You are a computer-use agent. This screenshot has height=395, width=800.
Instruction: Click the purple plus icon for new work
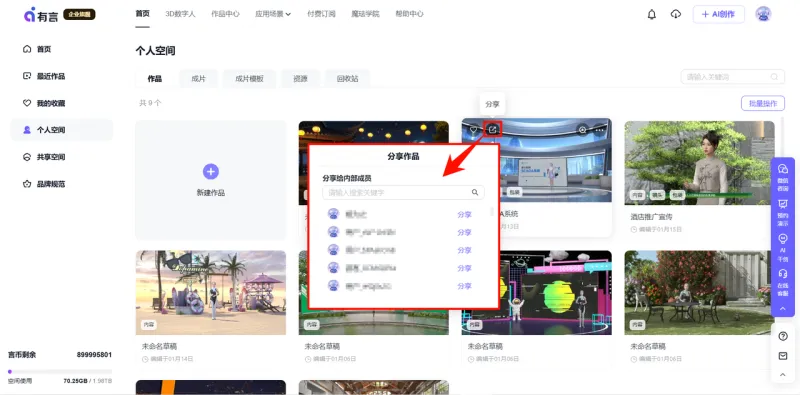point(211,171)
